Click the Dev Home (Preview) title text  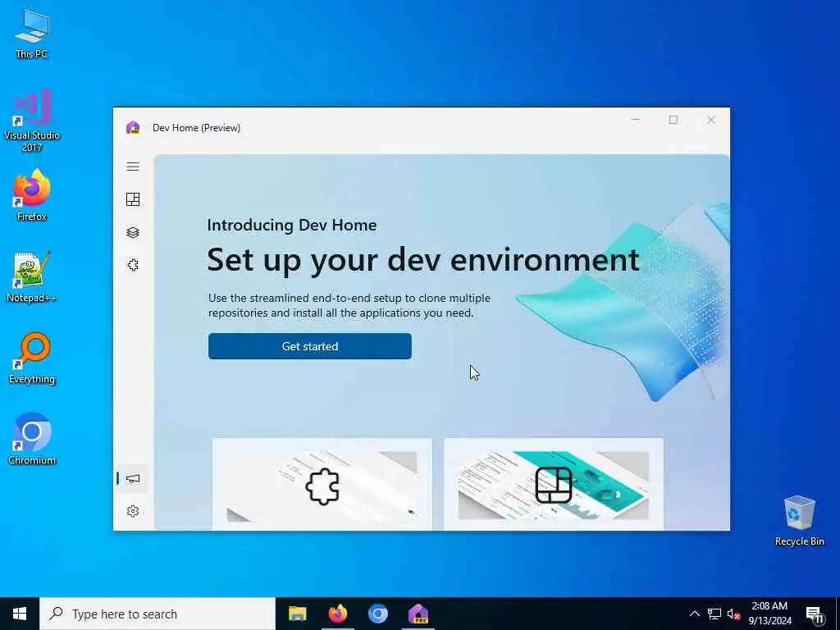197,127
